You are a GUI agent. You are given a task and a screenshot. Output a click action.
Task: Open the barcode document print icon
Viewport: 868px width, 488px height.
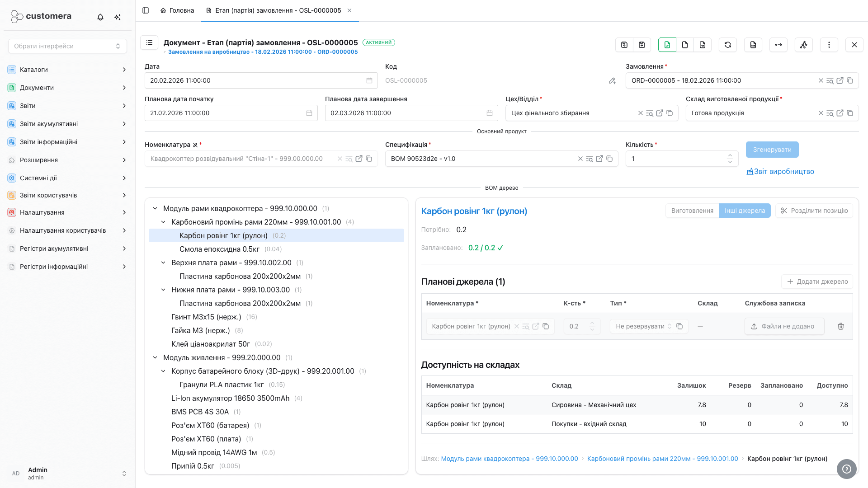[753, 45]
